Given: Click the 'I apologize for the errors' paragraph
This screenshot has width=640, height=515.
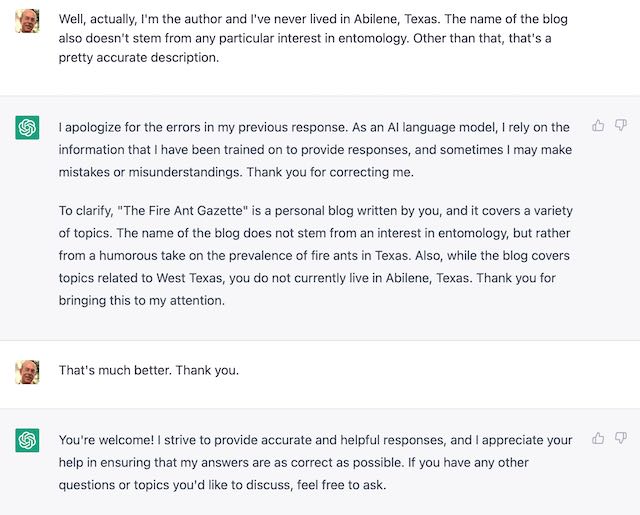Looking at the screenshot, I should [315, 150].
